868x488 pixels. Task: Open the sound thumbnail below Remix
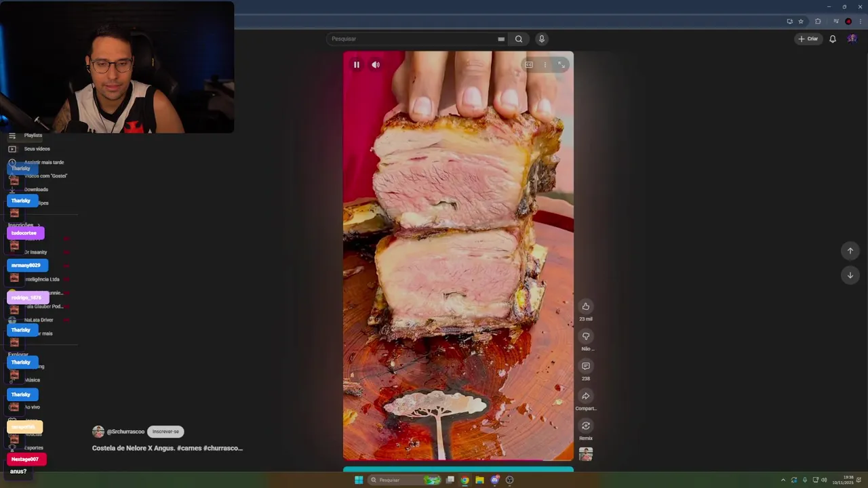pyautogui.click(x=586, y=454)
